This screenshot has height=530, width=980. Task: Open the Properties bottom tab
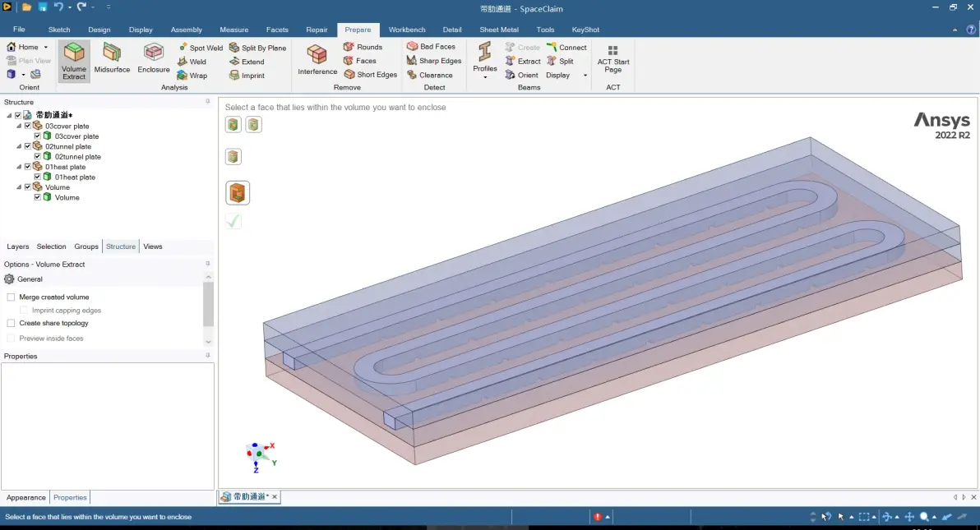click(x=70, y=497)
